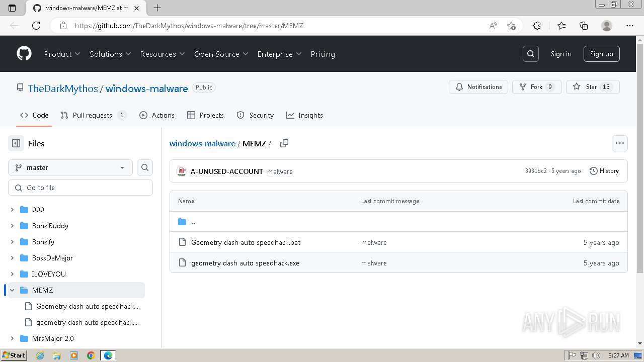Star the windows-malware repository
The height and width of the screenshot is (362, 644).
pos(592,87)
